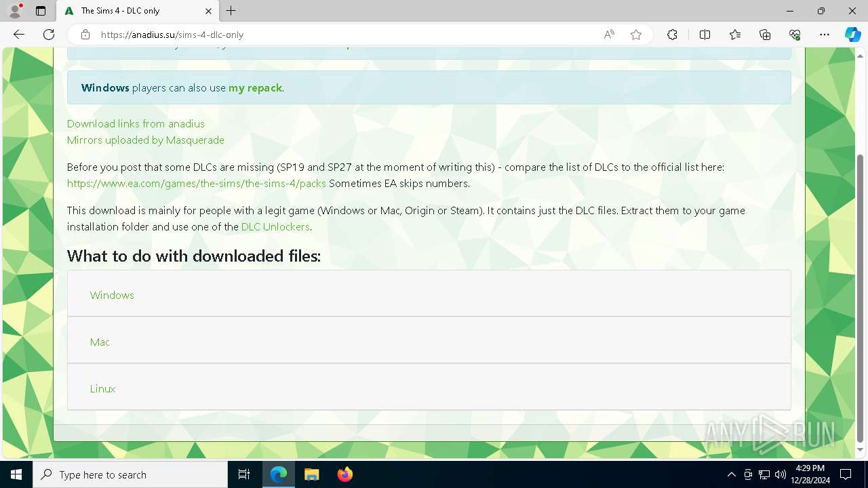The height and width of the screenshot is (488, 868).
Task: Open the tab actions menu icon
Action: click(x=41, y=11)
